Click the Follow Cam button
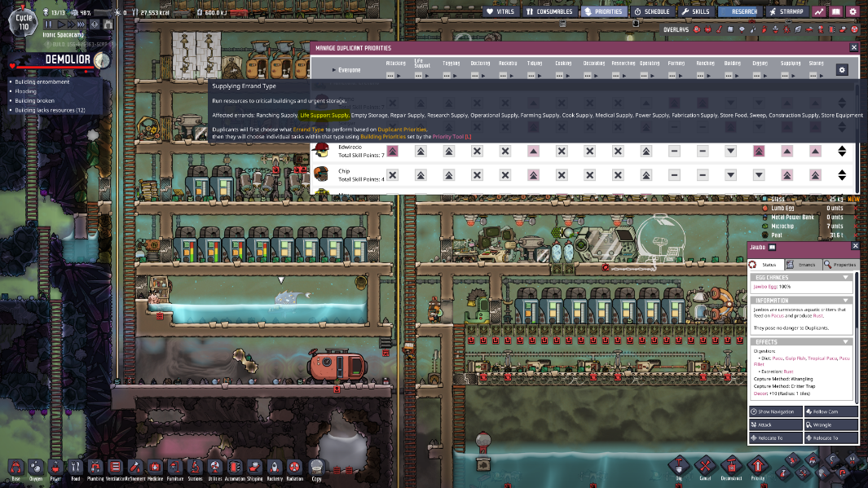Viewport: 868px width, 488px height. [831, 411]
